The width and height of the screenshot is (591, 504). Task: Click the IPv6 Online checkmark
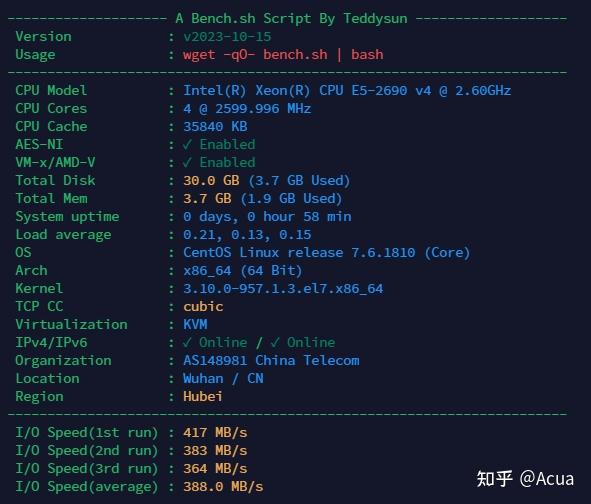pyautogui.click(x=275, y=342)
